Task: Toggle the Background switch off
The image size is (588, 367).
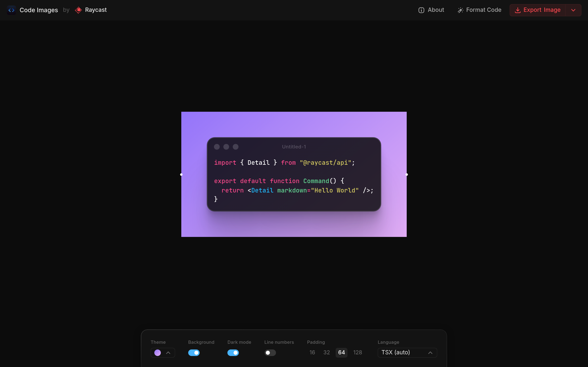Action: tap(194, 353)
